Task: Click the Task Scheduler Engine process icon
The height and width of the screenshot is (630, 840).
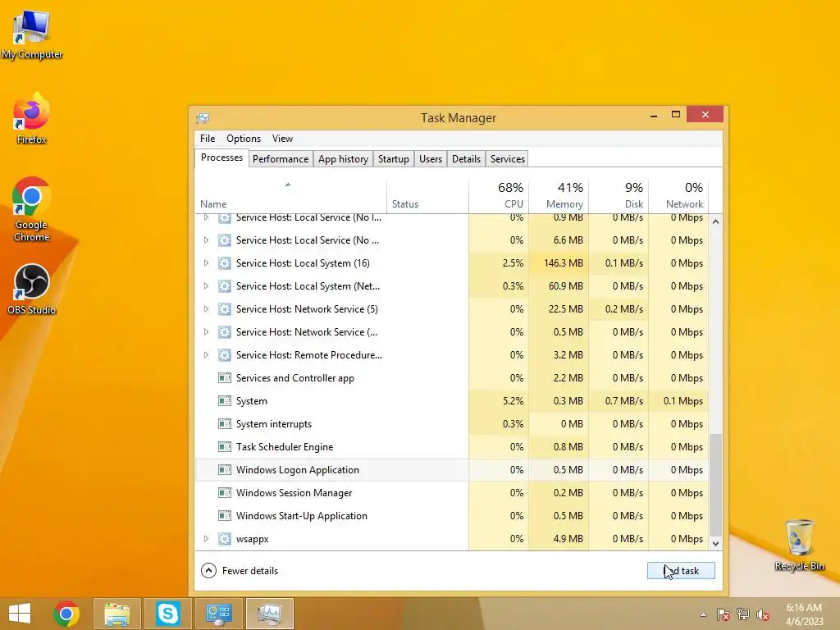Action: [225, 447]
